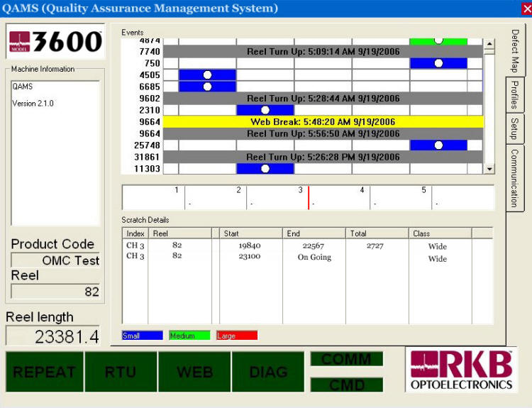Viewport: 532px width, 408px height.
Task: Click the defect marker in row 11303
Action: click(265, 169)
